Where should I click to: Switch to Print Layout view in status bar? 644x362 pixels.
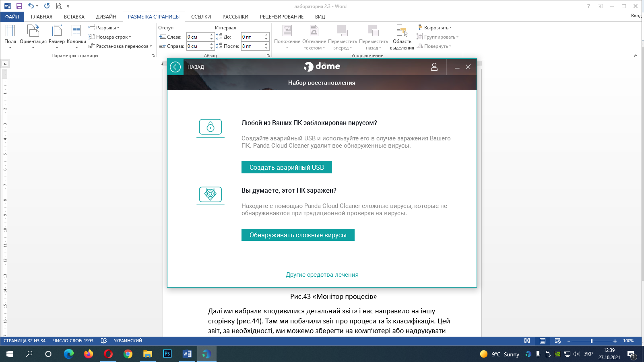pyautogui.click(x=542, y=341)
